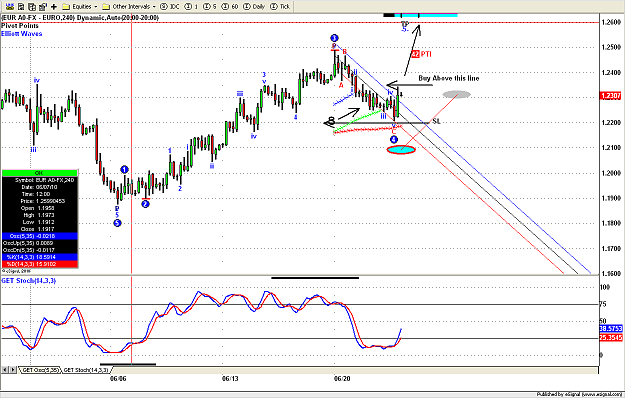Open the Equities folder dropdown
The height and width of the screenshot is (398, 625).
pyautogui.click(x=80, y=6)
